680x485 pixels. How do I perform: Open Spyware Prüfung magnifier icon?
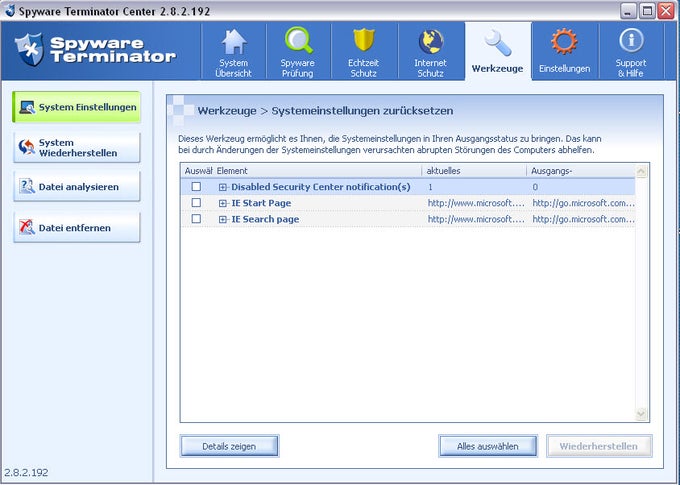click(298, 40)
